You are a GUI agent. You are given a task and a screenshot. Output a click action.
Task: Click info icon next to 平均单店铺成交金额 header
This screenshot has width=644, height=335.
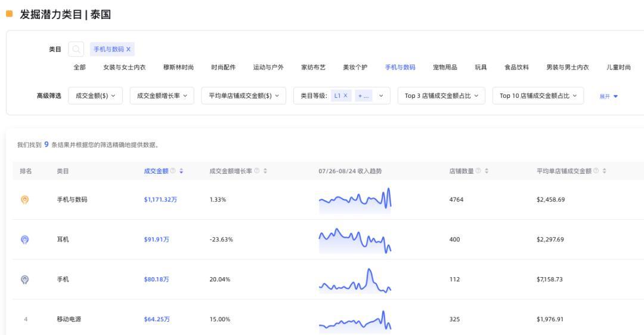coord(596,171)
